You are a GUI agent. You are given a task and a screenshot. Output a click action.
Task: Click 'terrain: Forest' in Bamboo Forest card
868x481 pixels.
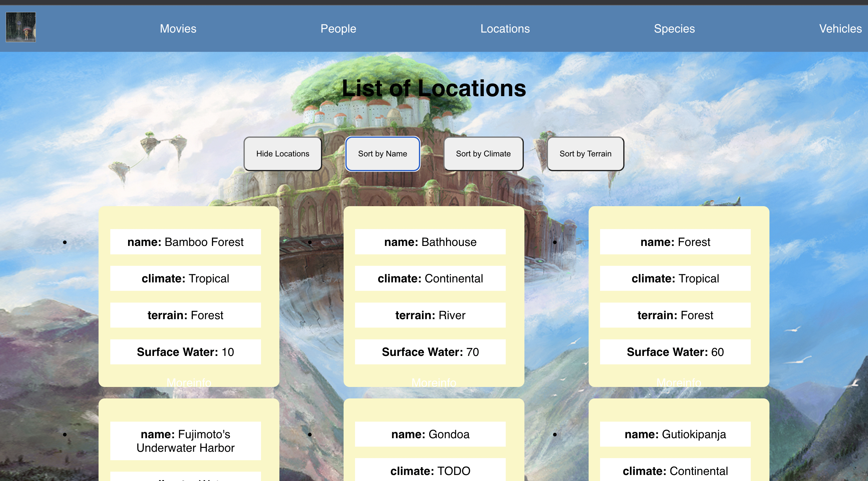pos(185,315)
